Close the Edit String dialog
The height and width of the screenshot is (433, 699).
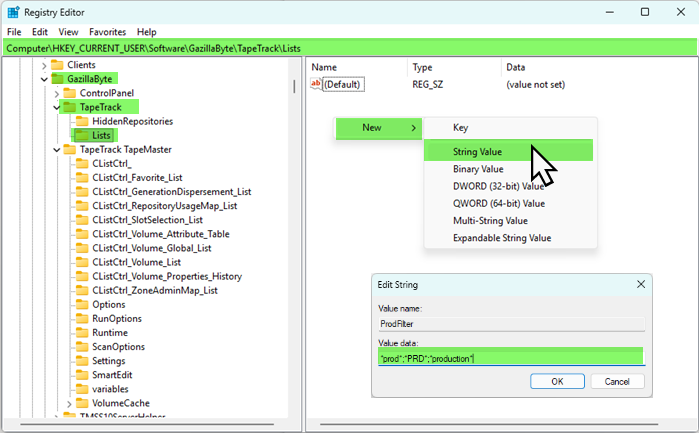coord(639,284)
